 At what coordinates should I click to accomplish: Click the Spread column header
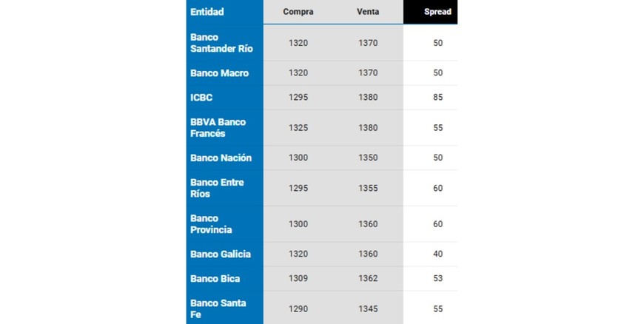(x=437, y=12)
